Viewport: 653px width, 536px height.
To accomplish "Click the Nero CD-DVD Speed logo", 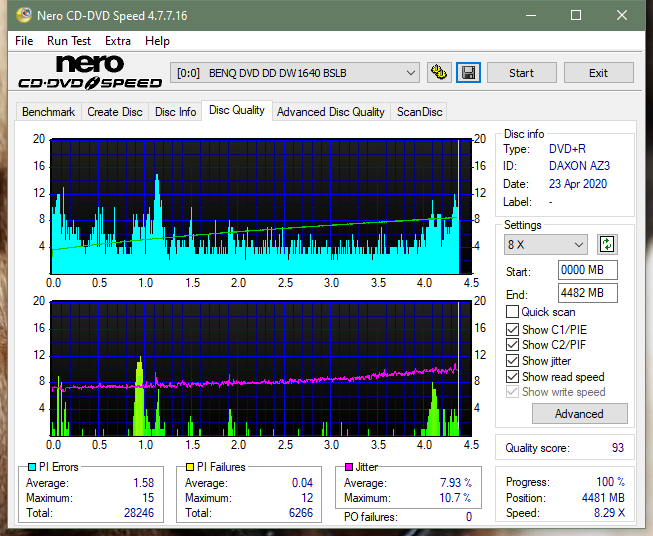I will 90,72.
